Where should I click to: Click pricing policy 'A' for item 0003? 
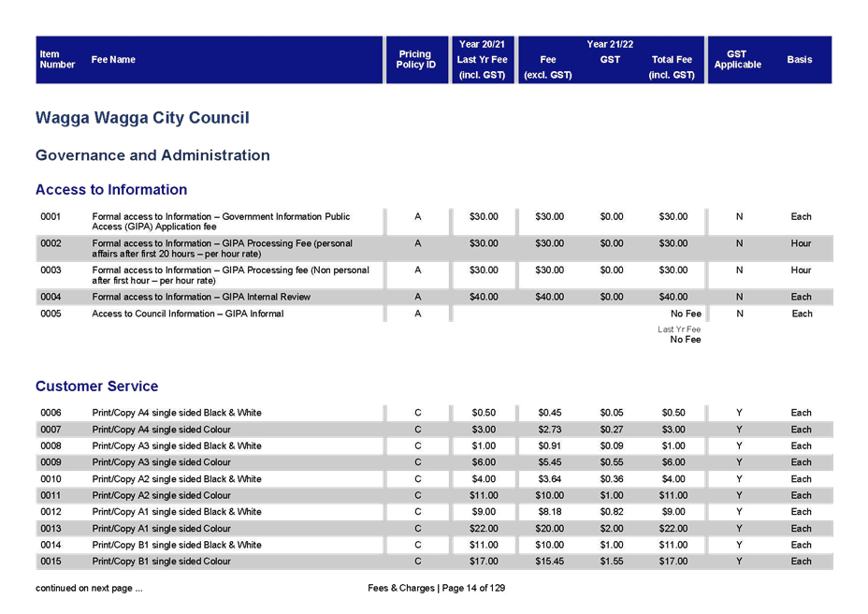tap(418, 270)
